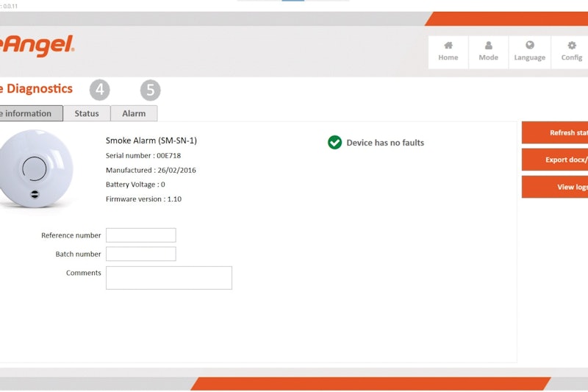Click the grey number 4 marker
The image size is (588, 392).
pos(100,90)
